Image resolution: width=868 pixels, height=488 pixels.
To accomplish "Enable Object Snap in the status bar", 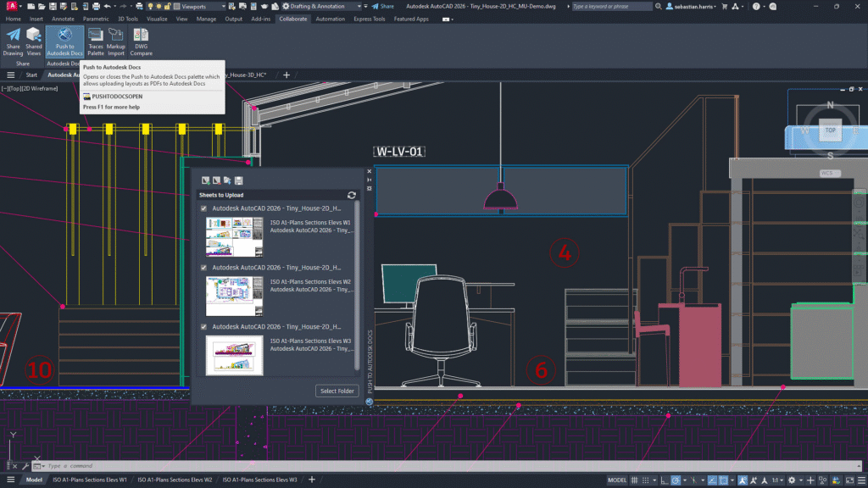I will [x=723, y=480].
